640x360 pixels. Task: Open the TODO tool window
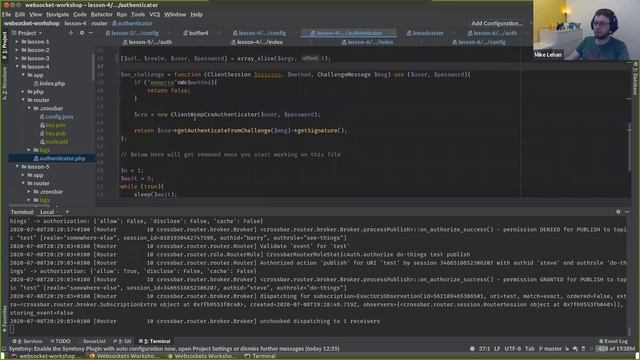pos(60,341)
